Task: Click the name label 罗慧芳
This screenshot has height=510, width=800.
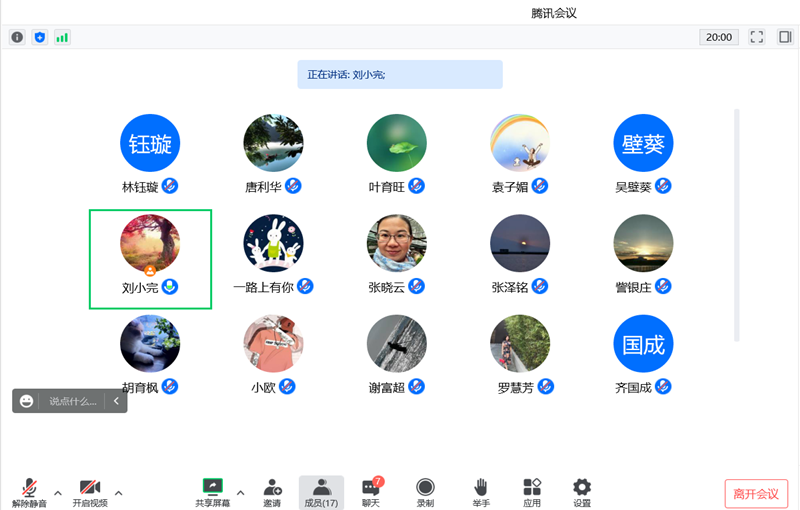Action: click(516, 388)
